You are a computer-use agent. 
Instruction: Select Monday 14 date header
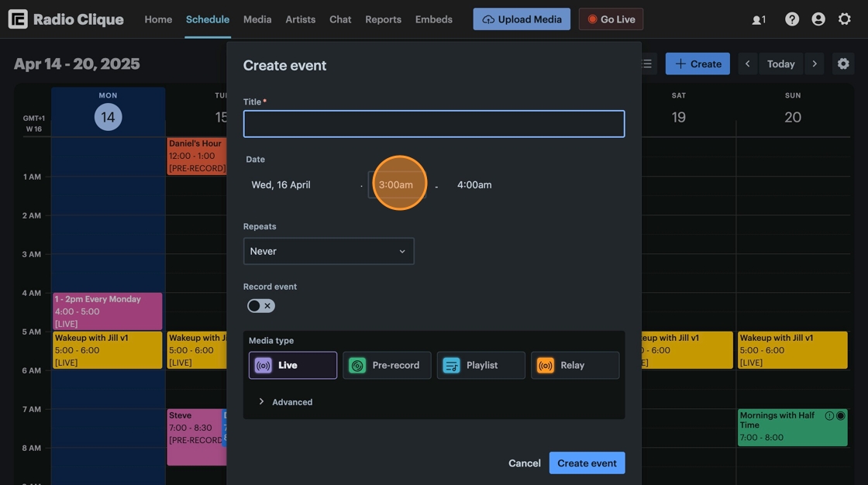[108, 117]
